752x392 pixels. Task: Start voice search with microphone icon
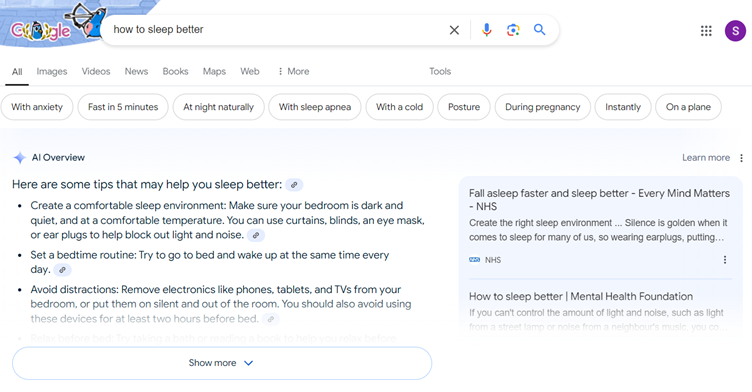pyautogui.click(x=486, y=30)
